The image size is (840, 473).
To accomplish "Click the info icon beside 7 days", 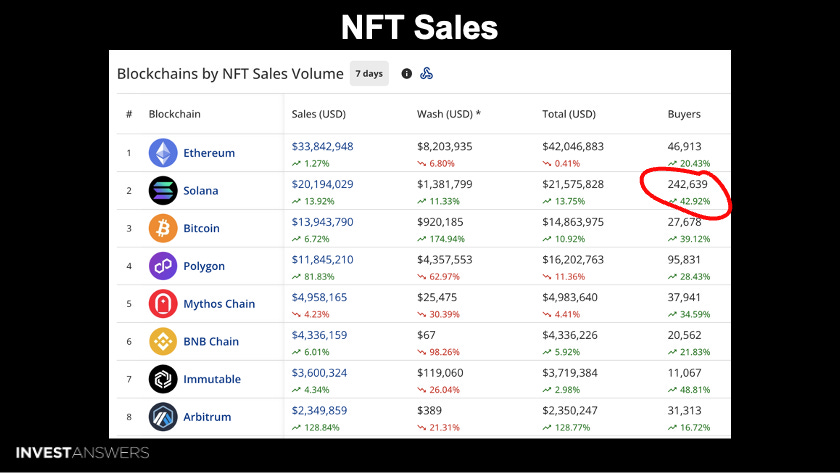I will tap(407, 73).
